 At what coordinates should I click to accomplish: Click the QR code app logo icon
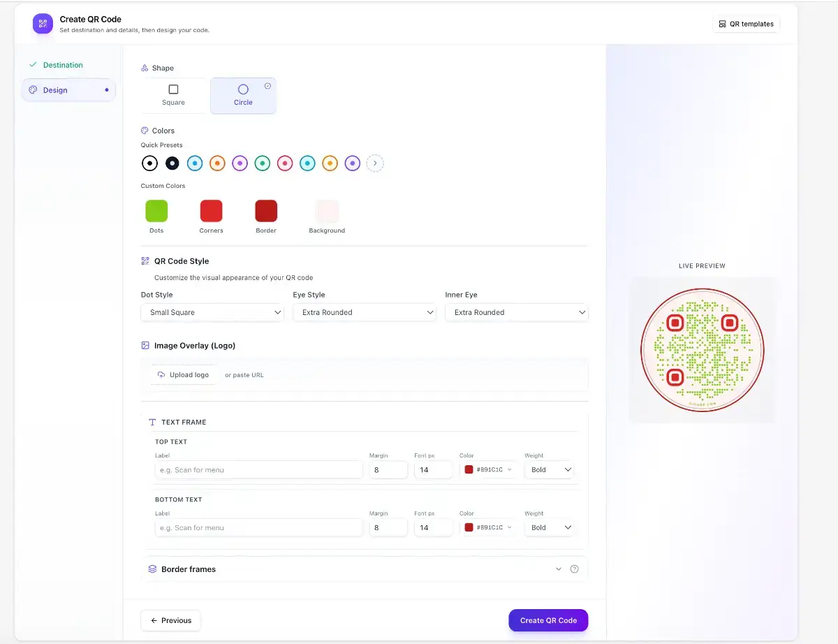click(43, 24)
